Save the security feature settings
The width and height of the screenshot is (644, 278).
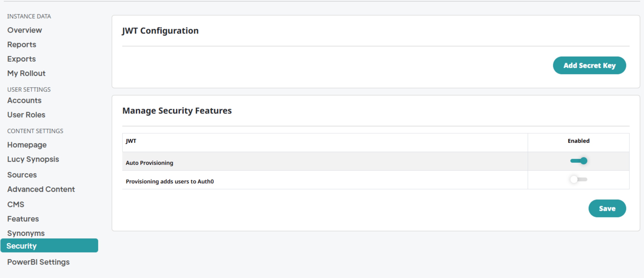607,208
